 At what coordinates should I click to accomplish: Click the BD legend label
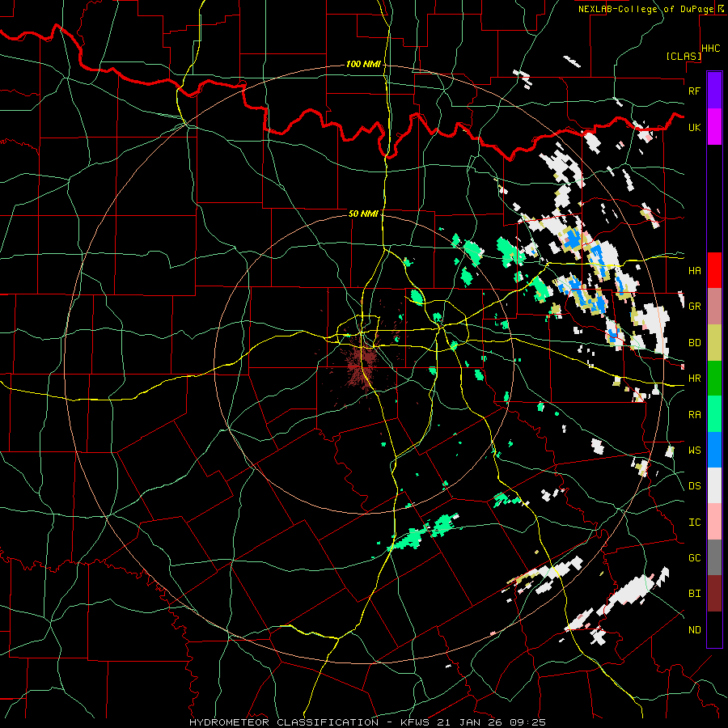click(x=694, y=343)
